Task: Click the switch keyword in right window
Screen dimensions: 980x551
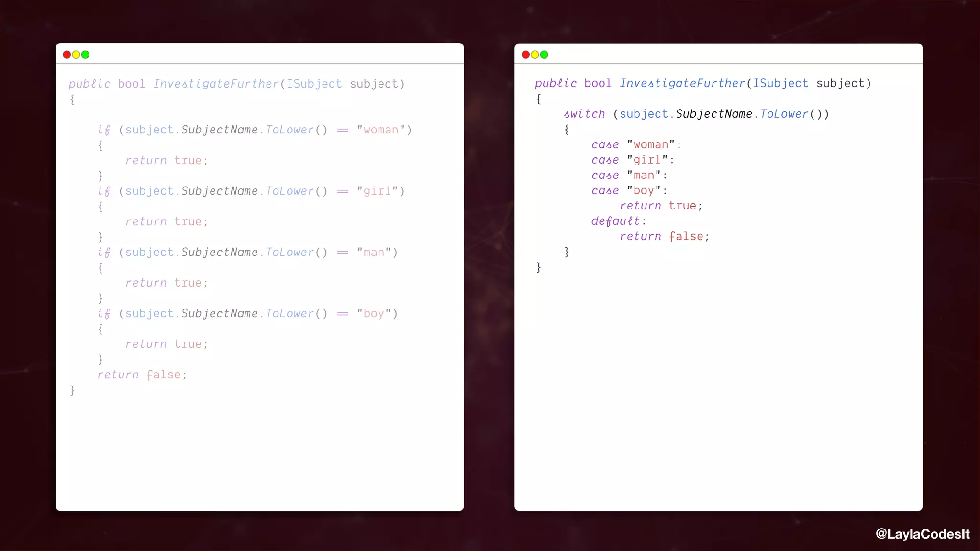Action: [584, 114]
